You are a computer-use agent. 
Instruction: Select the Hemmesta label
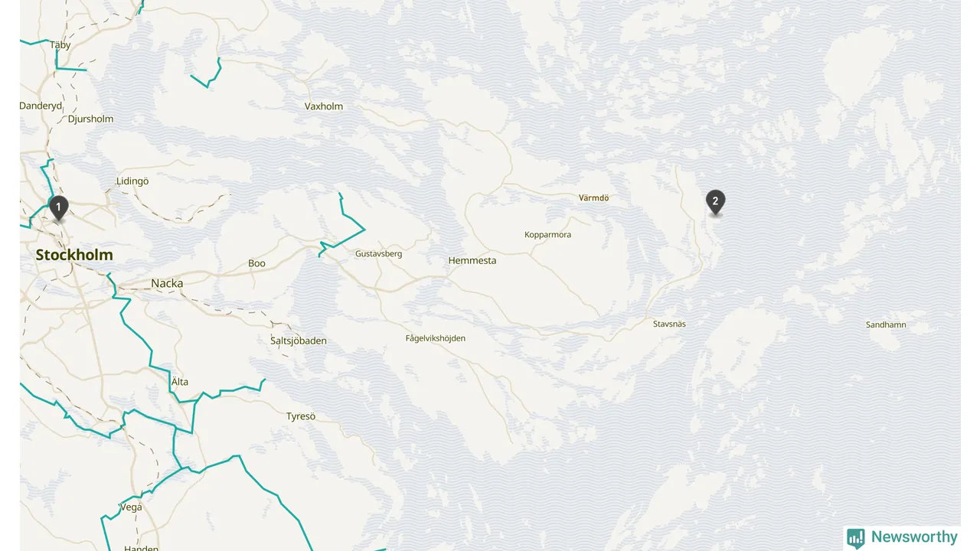point(472,261)
